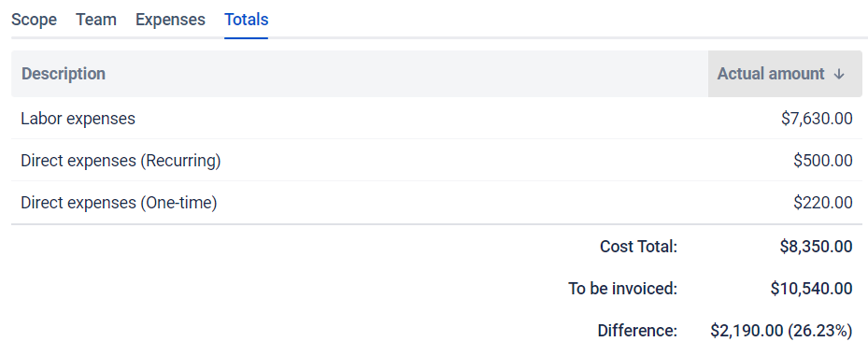Open the Team tab
Viewport: 868px width, 356px height.
coord(96,20)
